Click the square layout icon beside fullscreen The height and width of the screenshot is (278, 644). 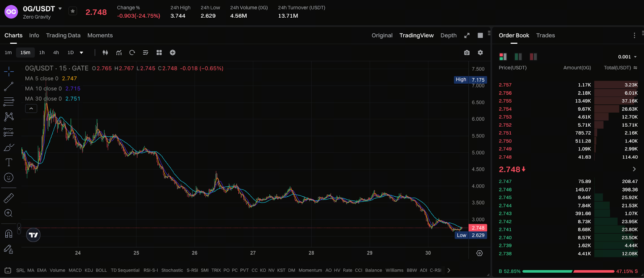480,35
